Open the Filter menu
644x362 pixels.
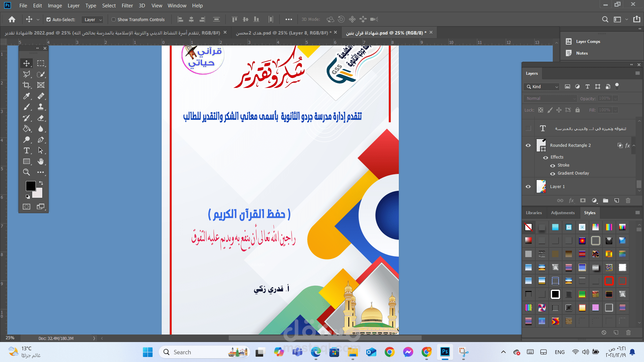[x=127, y=6]
